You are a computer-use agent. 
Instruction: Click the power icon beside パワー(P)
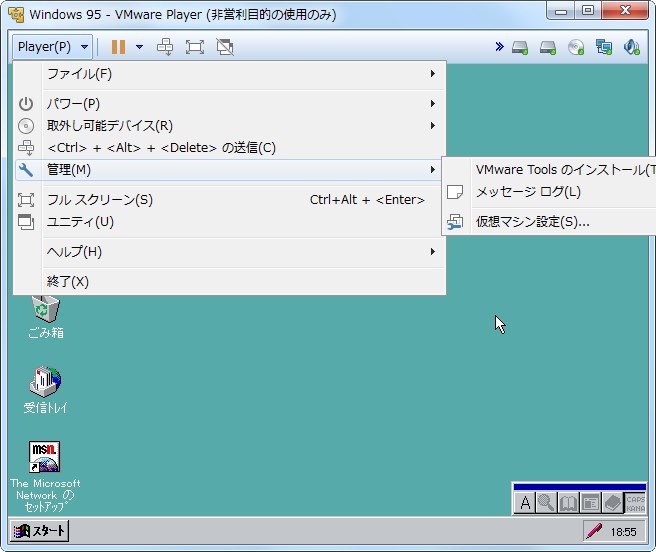(x=26, y=104)
